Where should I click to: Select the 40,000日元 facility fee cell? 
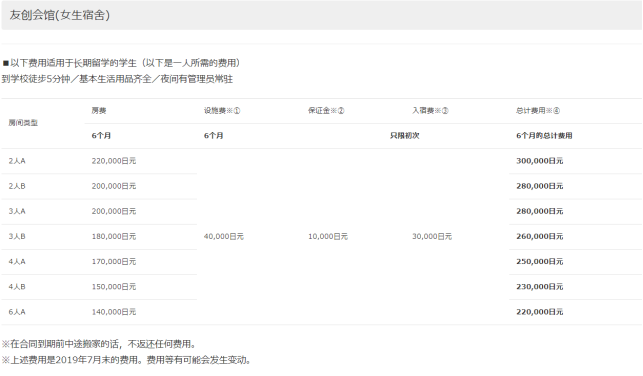(223, 236)
